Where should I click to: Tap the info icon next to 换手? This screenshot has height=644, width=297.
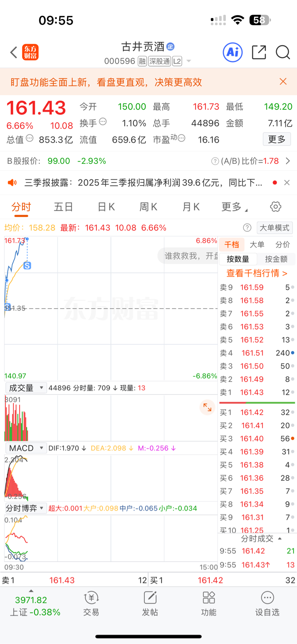(103, 121)
